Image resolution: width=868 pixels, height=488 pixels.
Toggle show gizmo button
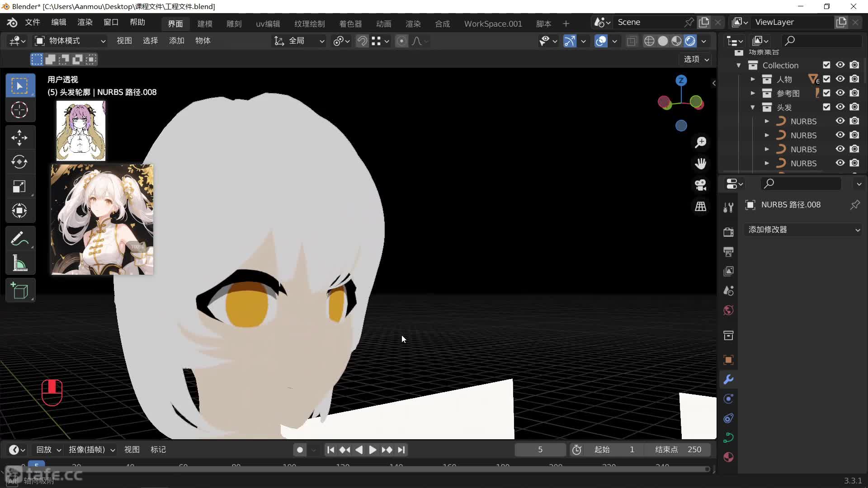(570, 41)
